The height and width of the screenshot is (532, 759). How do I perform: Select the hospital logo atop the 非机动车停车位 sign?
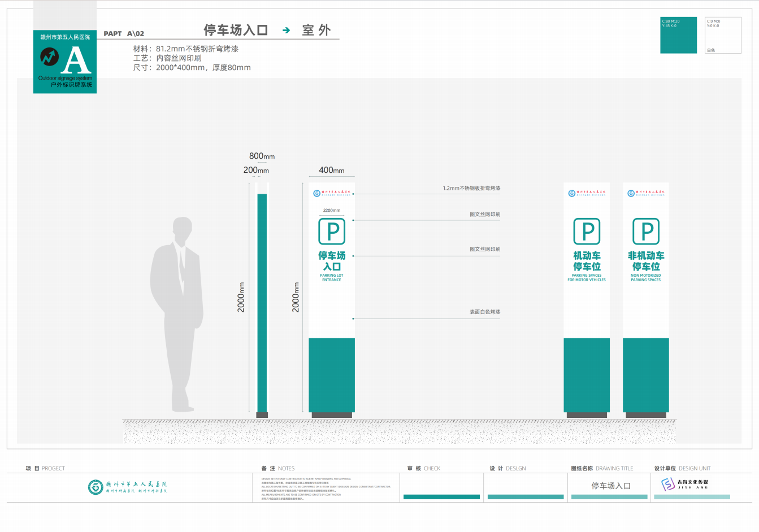646,193
